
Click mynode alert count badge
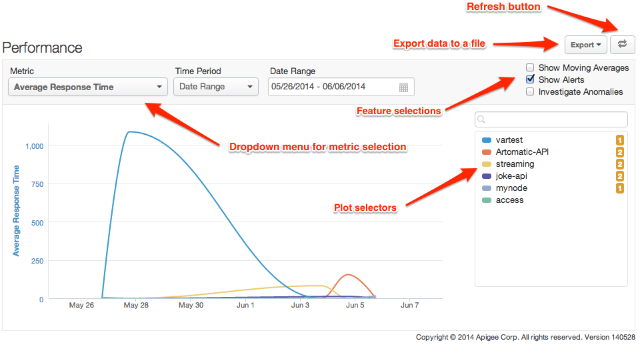pos(620,188)
